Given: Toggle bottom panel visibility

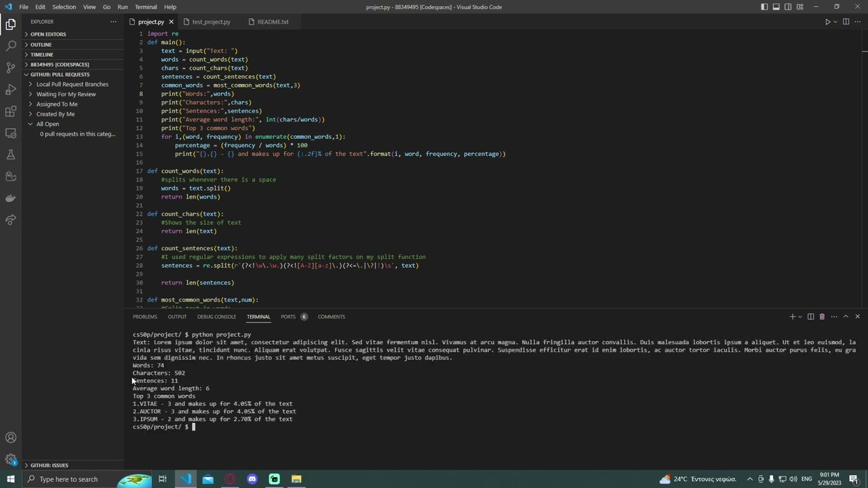Looking at the screenshot, I should tap(776, 7).
